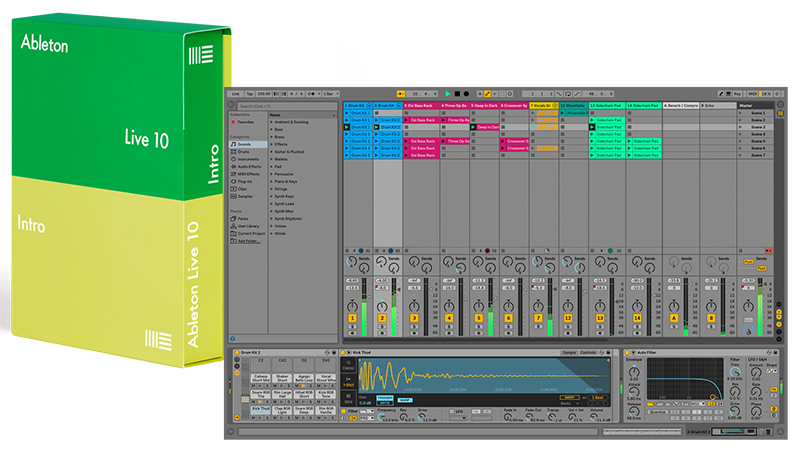Open Audio Effects browser category
The width and height of the screenshot is (800, 456).
[247, 167]
